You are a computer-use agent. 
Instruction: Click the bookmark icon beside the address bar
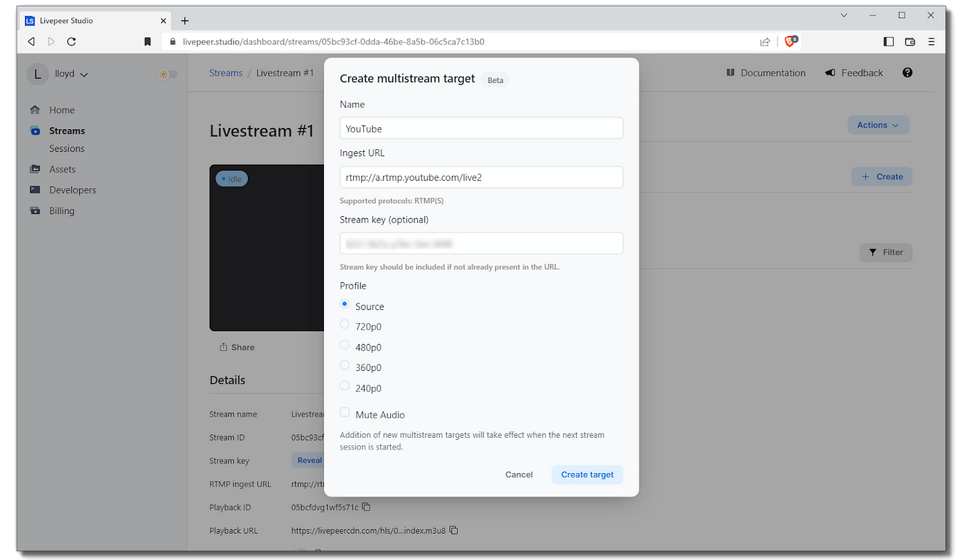coord(148,41)
